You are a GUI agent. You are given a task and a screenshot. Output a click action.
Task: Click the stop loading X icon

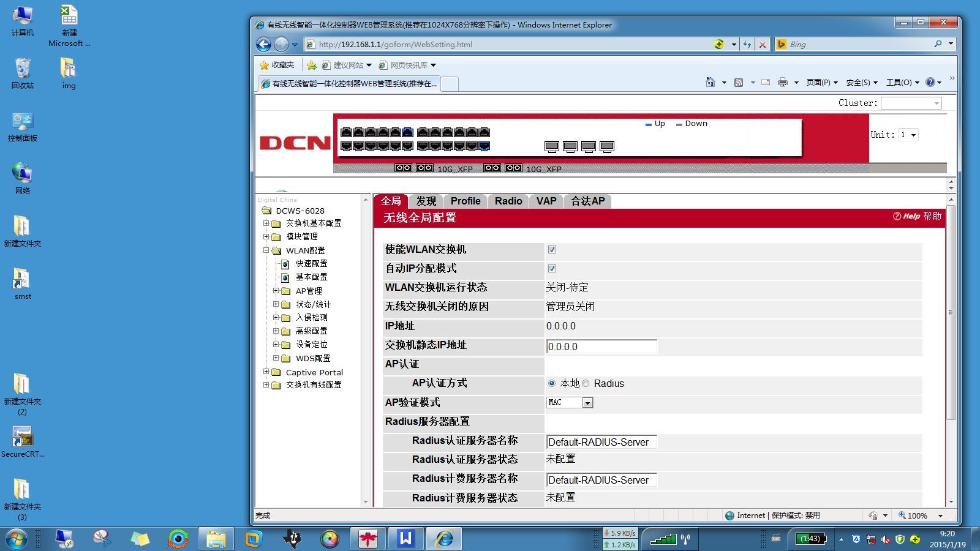coord(763,44)
